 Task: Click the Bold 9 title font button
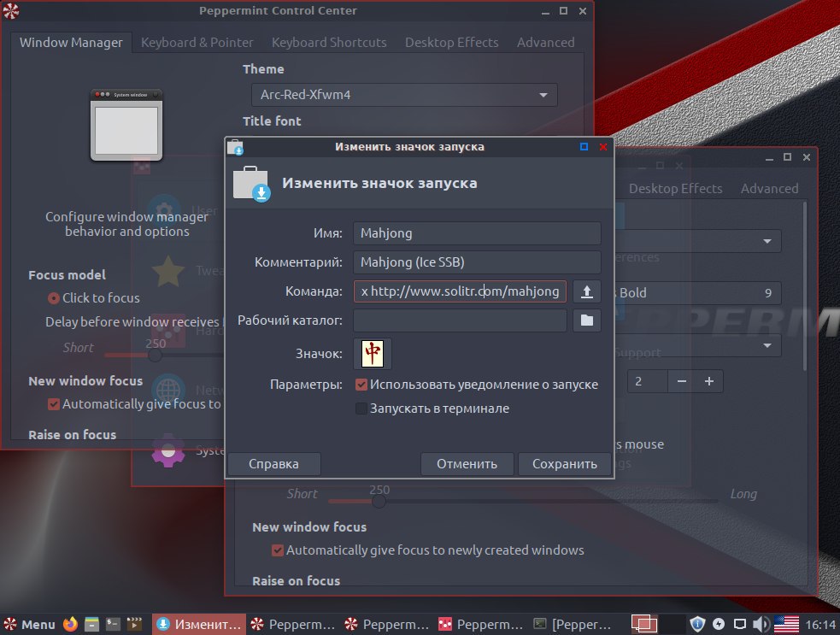697,292
